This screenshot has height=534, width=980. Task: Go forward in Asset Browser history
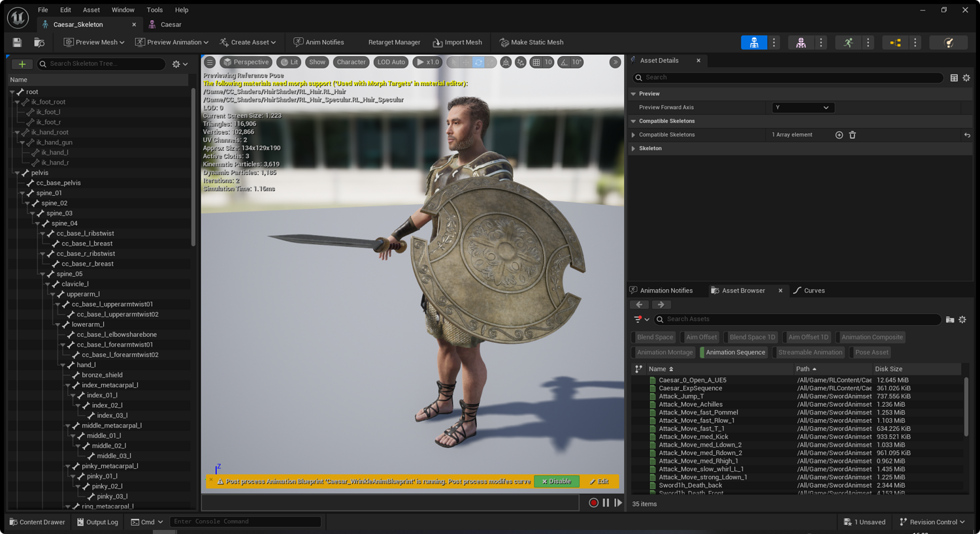(661, 305)
